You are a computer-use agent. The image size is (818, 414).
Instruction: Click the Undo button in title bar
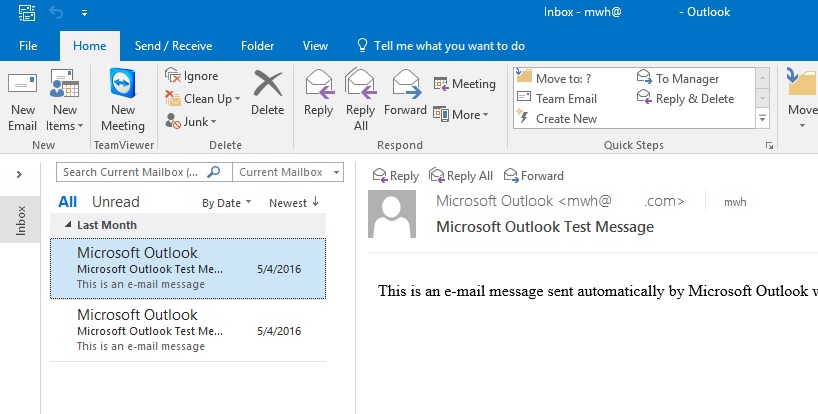[56, 12]
